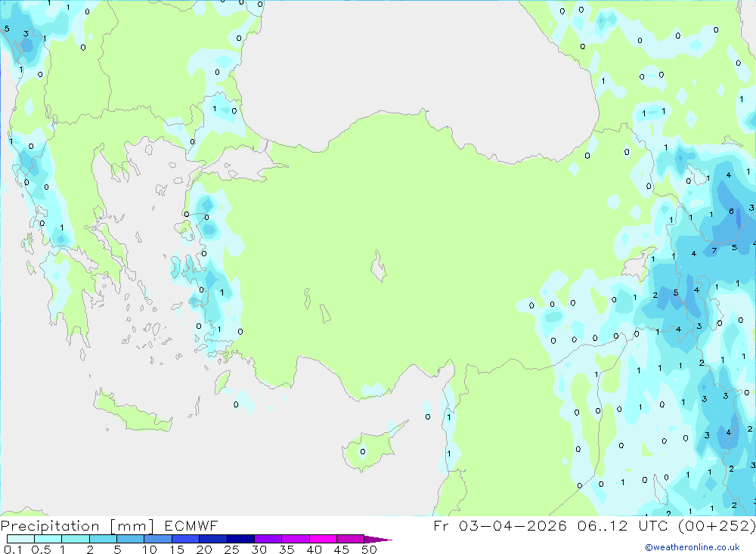Image resolution: width=756 pixels, height=554 pixels.
Task: Click the above-50 mm legend arrow tip
Action: pos(378,539)
